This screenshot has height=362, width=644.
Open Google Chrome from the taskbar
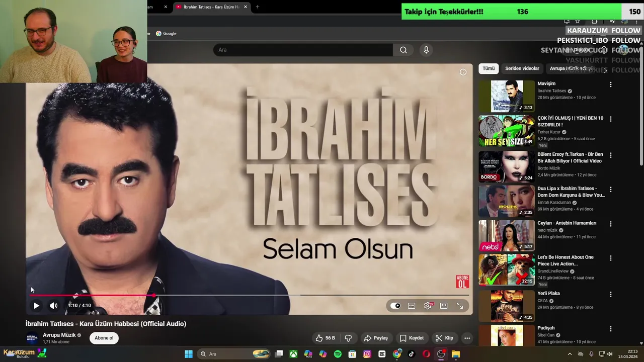pos(397,354)
